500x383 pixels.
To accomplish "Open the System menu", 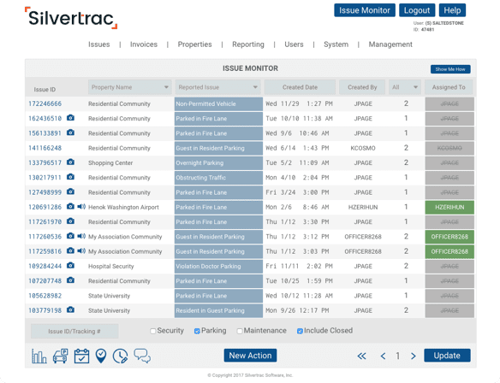I will pyautogui.click(x=336, y=44).
